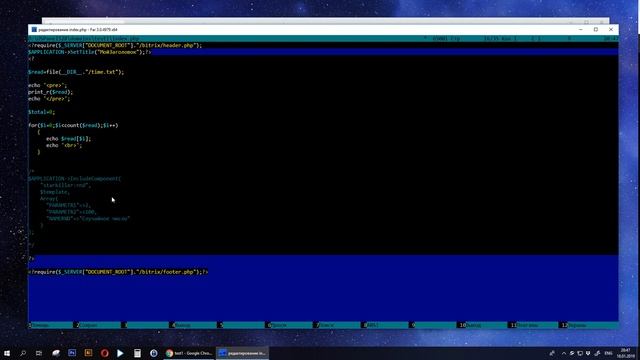Click the for loop header line

pyautogui.click(x=73, y=125)
